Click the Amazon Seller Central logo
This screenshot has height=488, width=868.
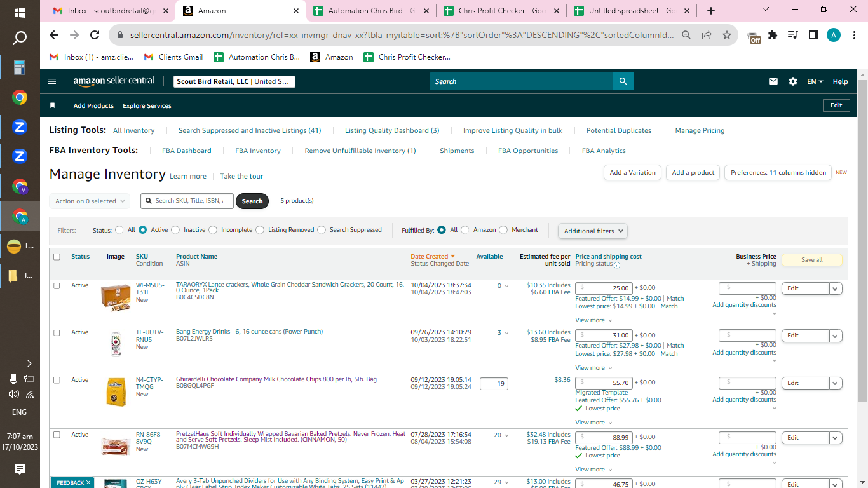point(114,81)
